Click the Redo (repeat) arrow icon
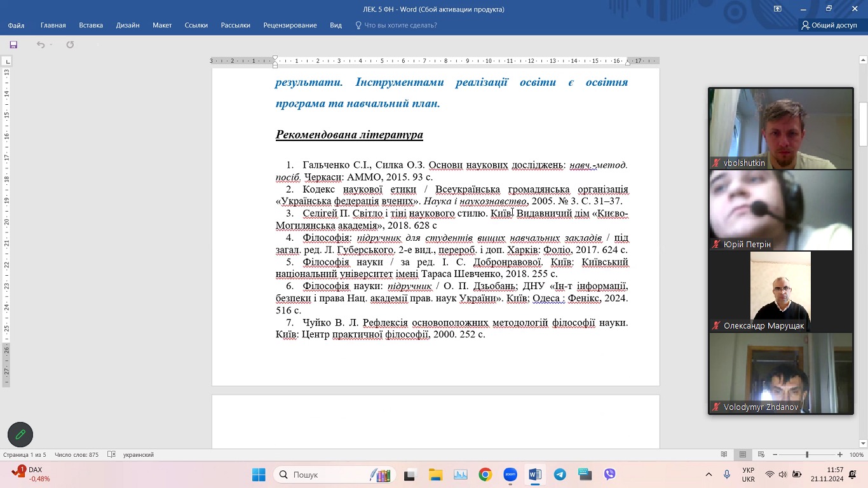The height and width of the screenshot is (488, 868). [70, 44]
